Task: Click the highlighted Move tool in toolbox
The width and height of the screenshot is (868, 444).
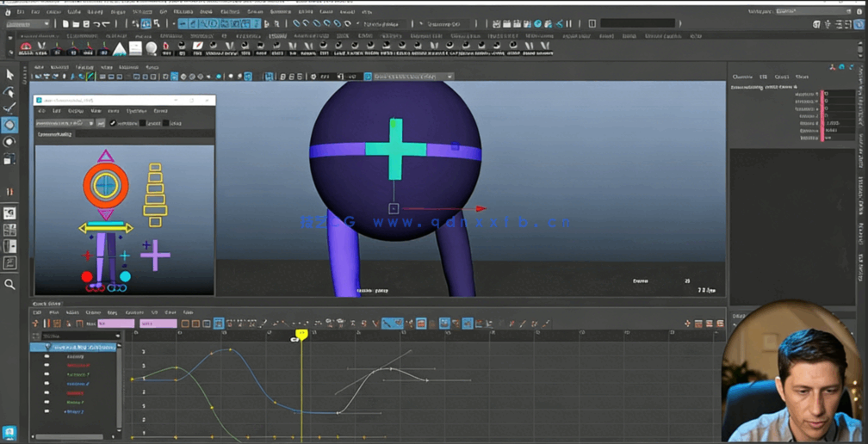Action: (x=9, y=125)
